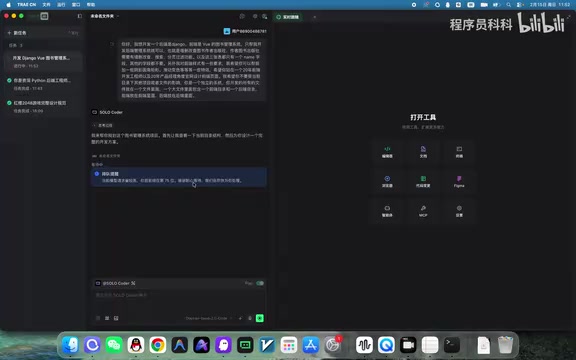Viewport: 576px width, 360px height.
Task: Click the last icon in chat header right
Action: pyautogui.click(x=264, y=16)
